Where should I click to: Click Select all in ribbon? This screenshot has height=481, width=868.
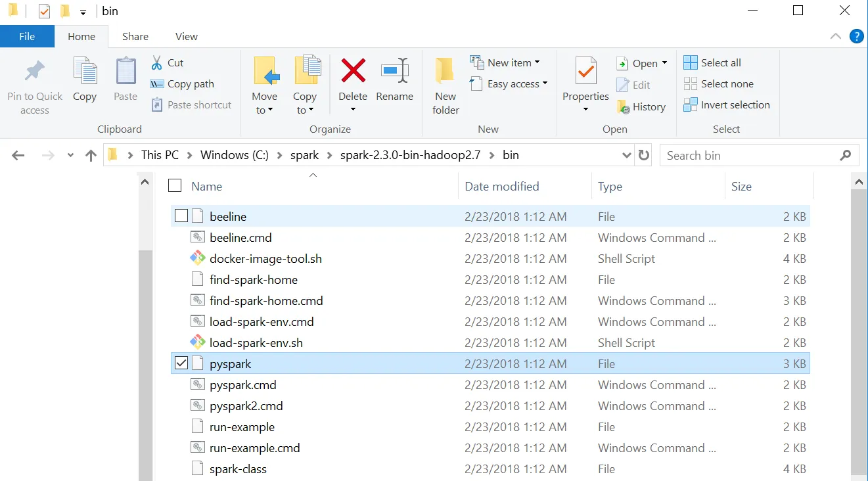(712, 63)
